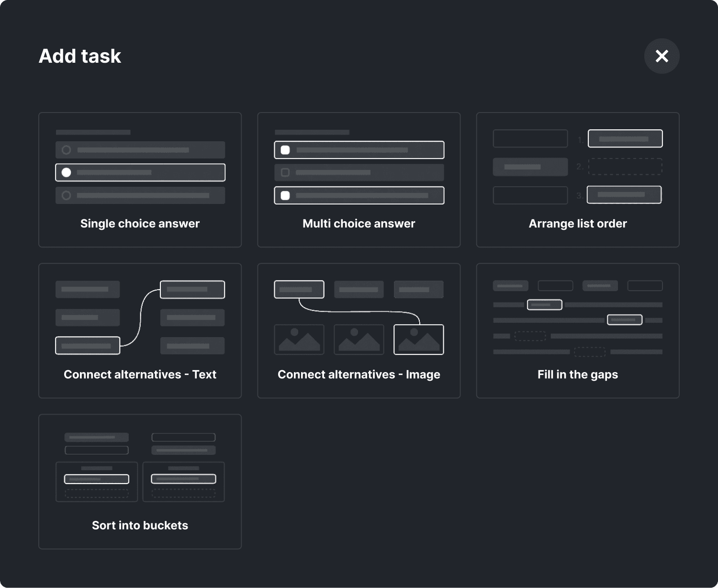The image size is (718, 588).
Task: Click the unchecked middle checkbox in Multi choice card
Action: tap(285, 172)
